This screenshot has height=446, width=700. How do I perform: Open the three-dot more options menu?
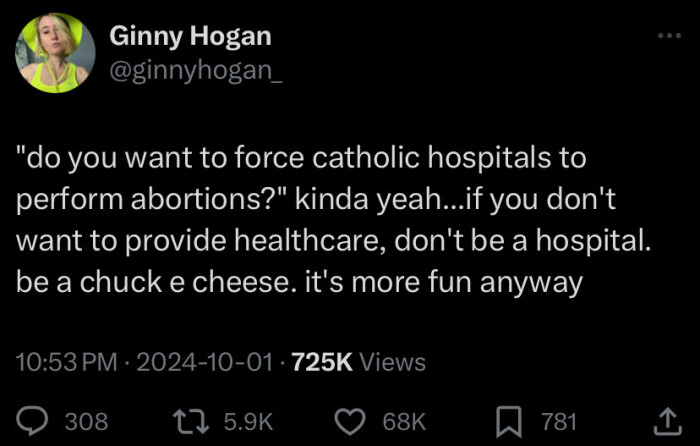[x=667, y=36]
